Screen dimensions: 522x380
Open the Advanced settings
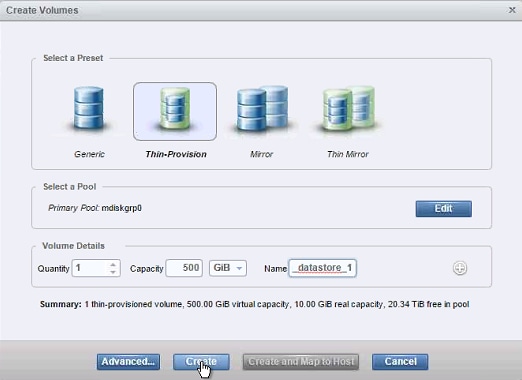128,362
